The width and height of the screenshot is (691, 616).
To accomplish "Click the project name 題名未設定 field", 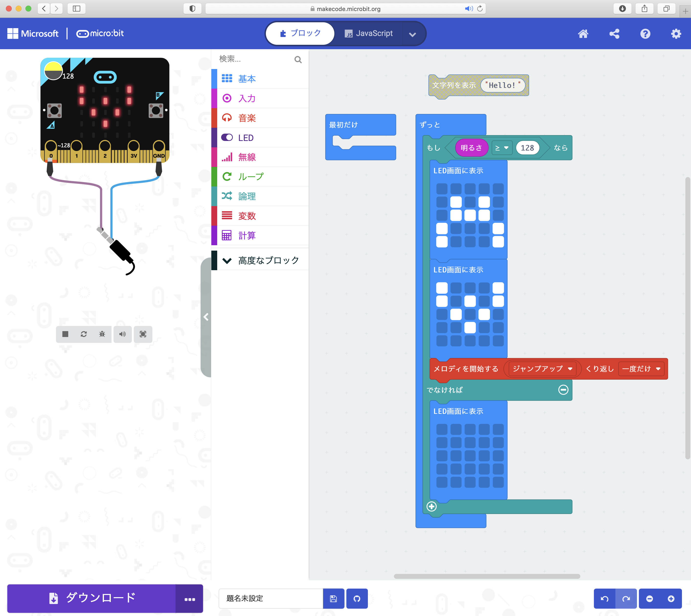I will pyautogui.click(x=271, y=598).
